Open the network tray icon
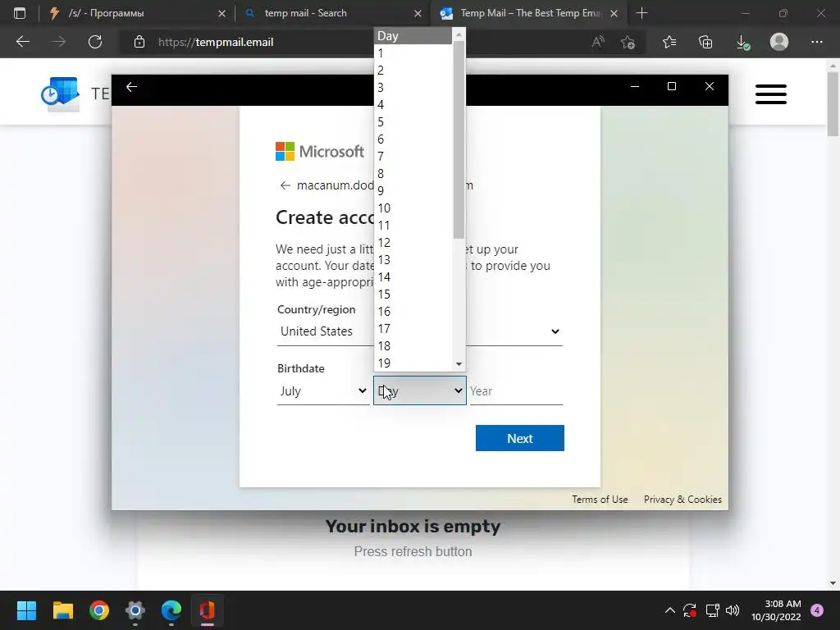 712,610
